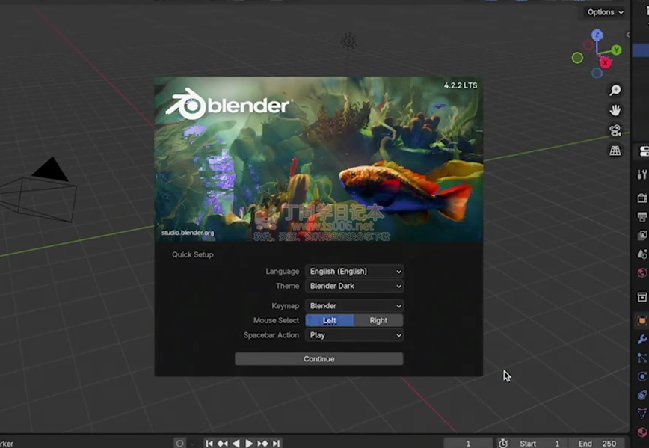This screenshot has width=649, height=448.
Task: Select the light object in the viewport
Action: click(x=349, y=41)
